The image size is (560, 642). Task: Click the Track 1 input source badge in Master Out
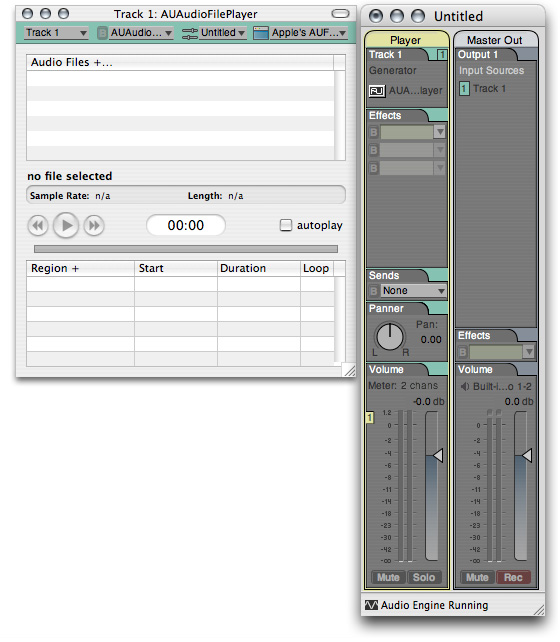click(x=464, y=88)
